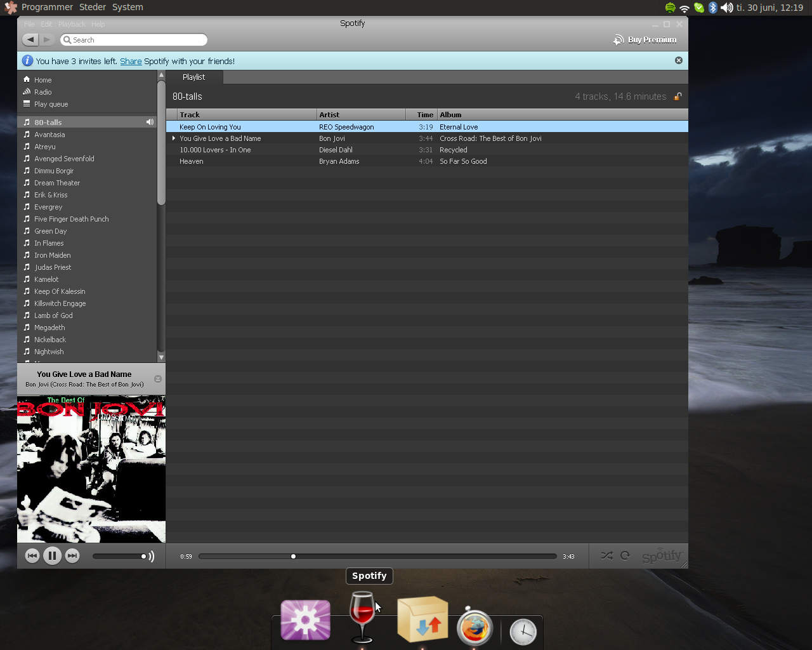Open the Keep Of Kalessin playlist
The height and width of the screenshot is (650, 812).
[x=87, y=291]
